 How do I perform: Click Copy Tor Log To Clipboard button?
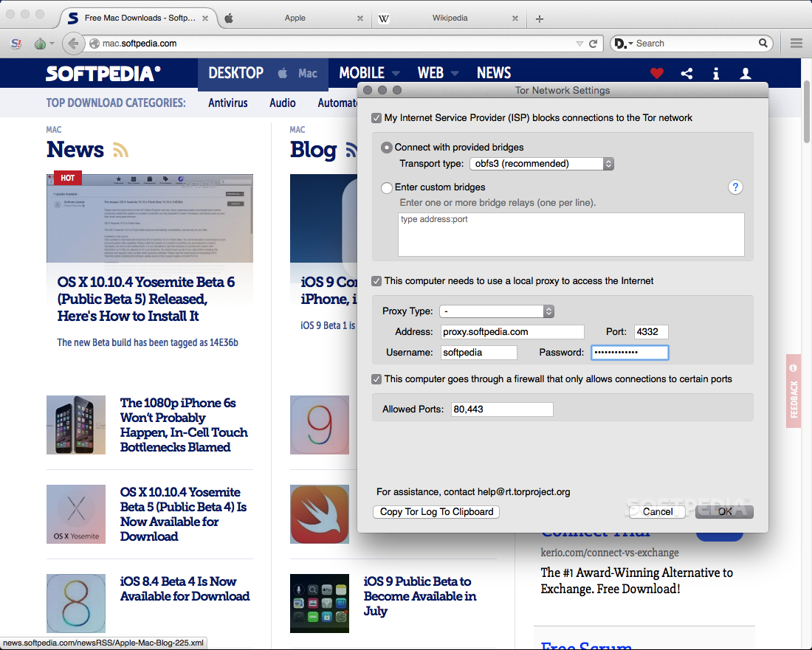tap(436, 512)
